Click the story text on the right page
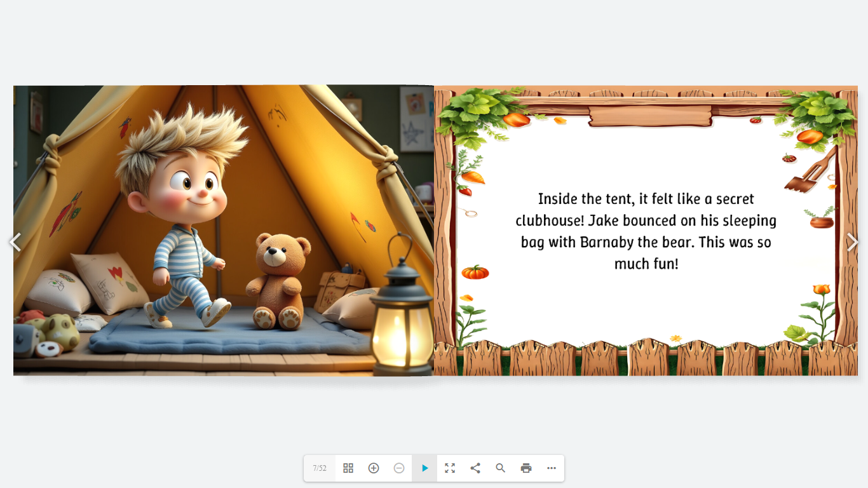 646,231
